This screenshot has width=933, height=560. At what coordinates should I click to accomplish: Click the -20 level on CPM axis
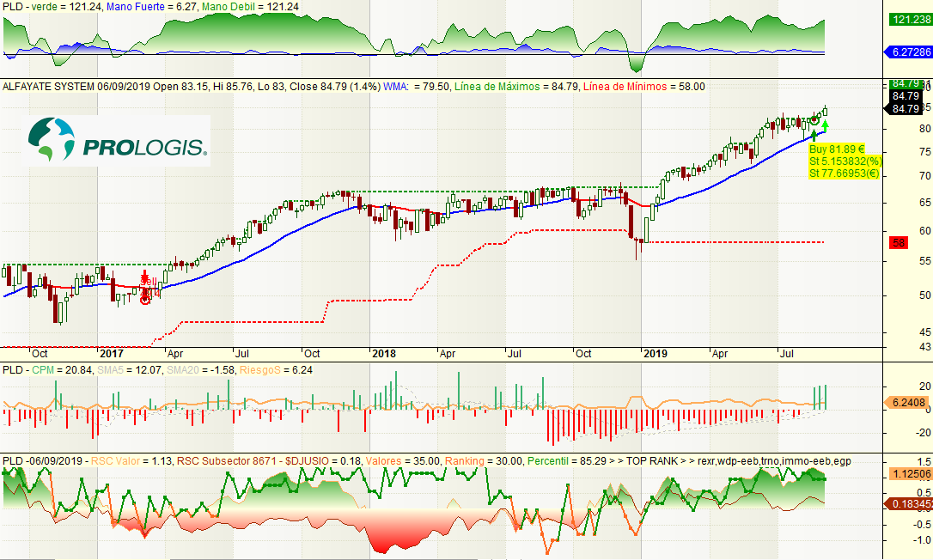[924, 433]
